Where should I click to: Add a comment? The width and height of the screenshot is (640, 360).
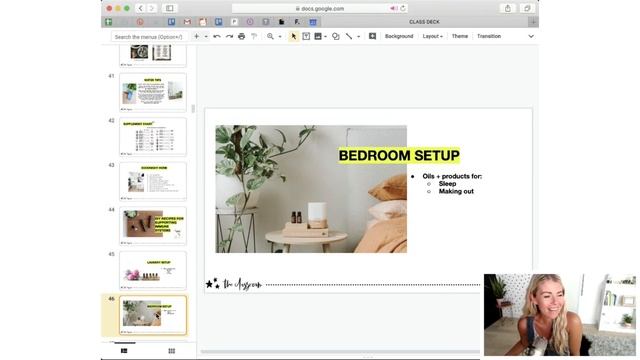pyautogui.click(x=372, y=36)
